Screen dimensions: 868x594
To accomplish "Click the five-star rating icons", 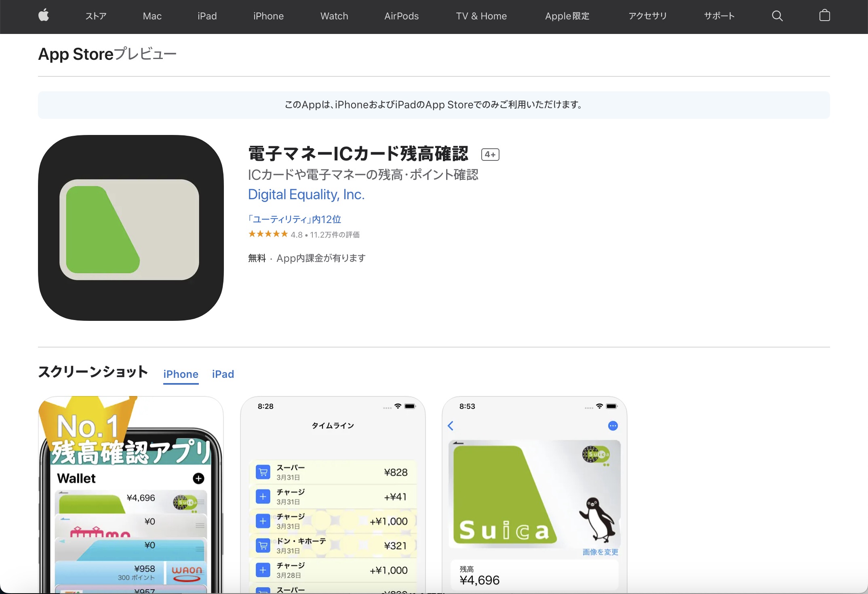I will [268, 234].
